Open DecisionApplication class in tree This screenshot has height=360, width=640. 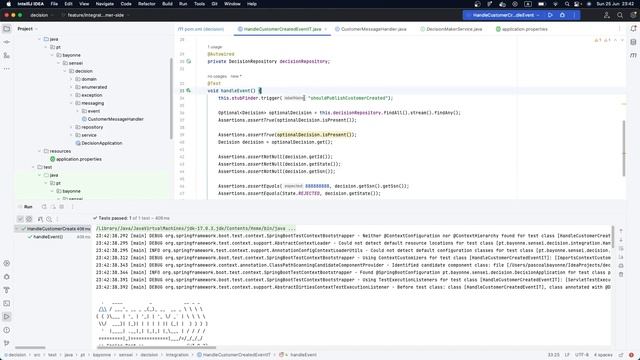coord(99,143)
